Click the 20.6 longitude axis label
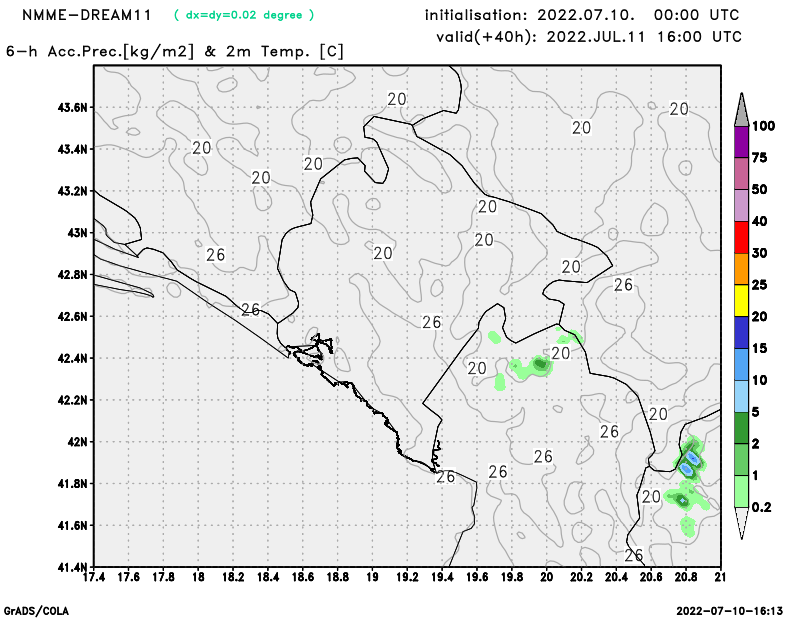This screenshot has height=618, width=800. (651, 578)
